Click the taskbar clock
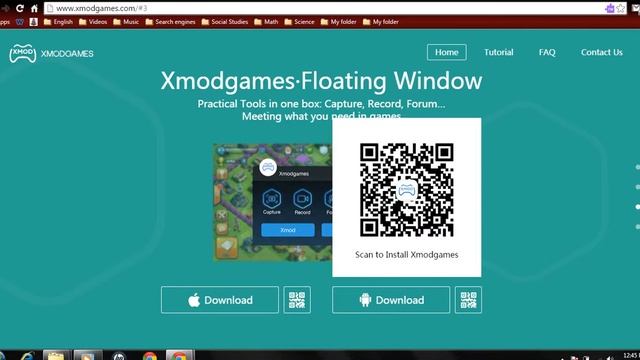The height and width of the screenshot is (360, 640). 631,356
